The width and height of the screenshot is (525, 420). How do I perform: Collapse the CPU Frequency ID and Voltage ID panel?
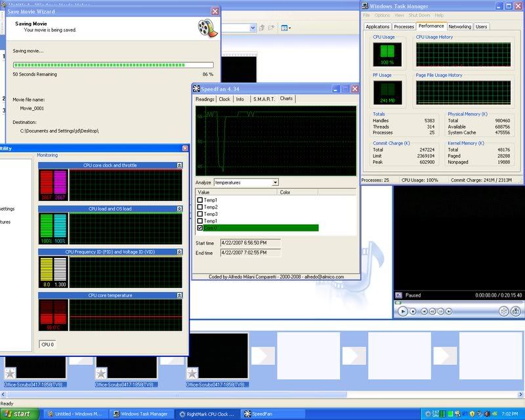click(179, 252)
